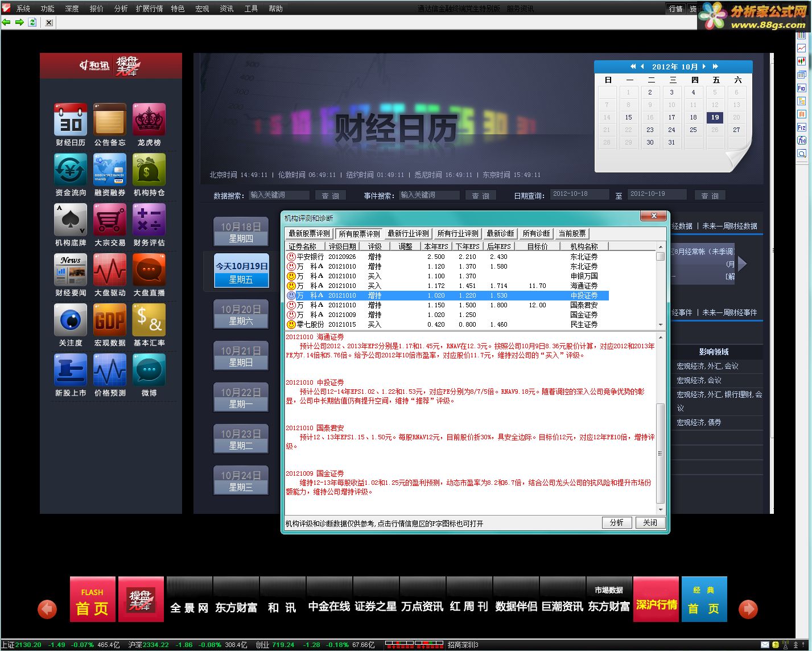Select day 23 in the calendar
This screenshot has width=812, height=651.
650,130
